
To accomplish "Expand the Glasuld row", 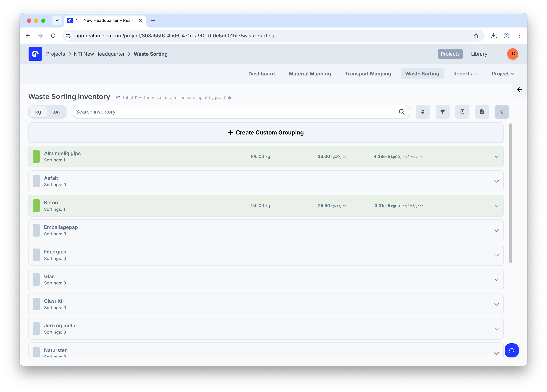I will pyautogui.click(x=496, y=304).
